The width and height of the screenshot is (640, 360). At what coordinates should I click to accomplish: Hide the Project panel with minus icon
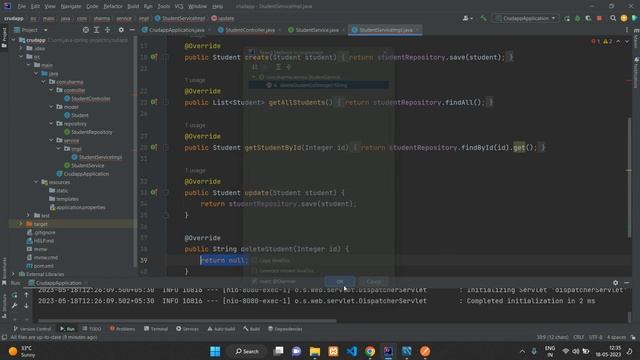tap(132, 30)
